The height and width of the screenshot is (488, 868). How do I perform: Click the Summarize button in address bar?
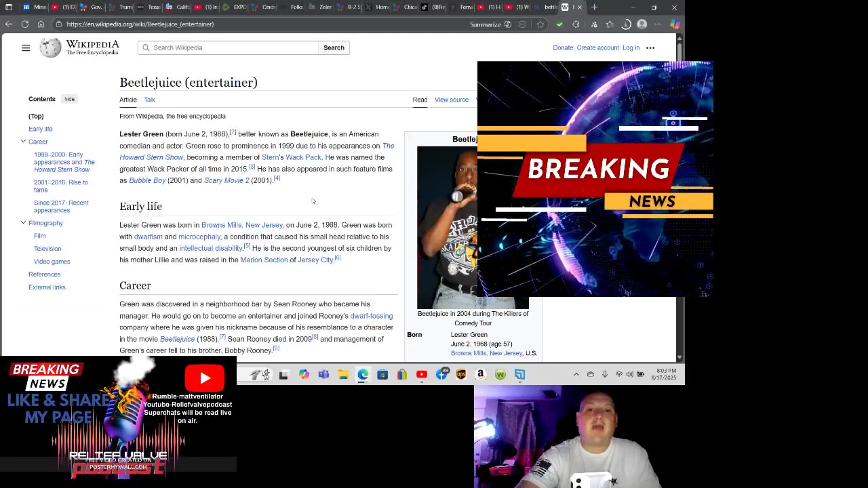point(490,24)
